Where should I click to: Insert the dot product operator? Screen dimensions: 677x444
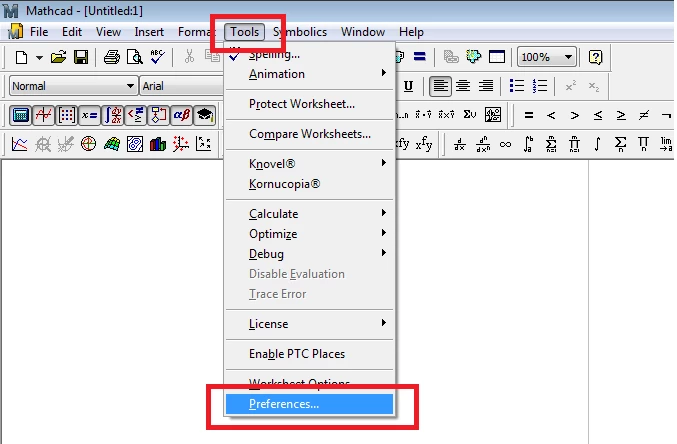click(423, 115)
